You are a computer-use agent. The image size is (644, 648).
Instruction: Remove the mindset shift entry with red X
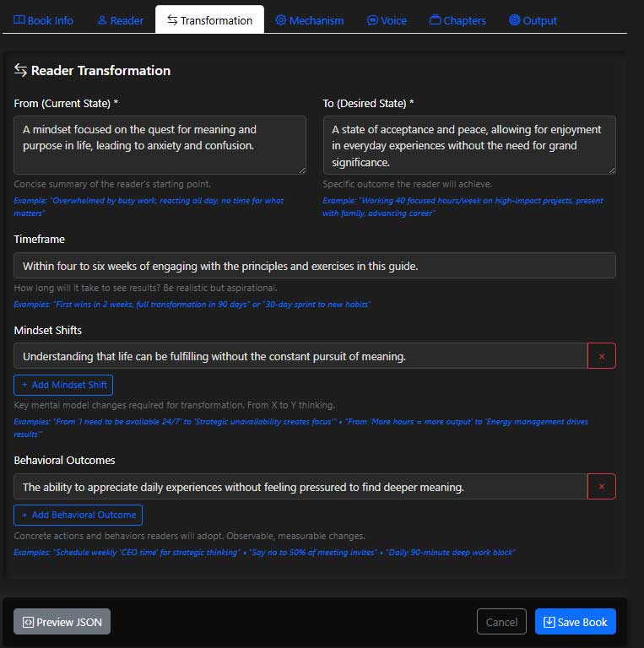(x=601, y=356)
